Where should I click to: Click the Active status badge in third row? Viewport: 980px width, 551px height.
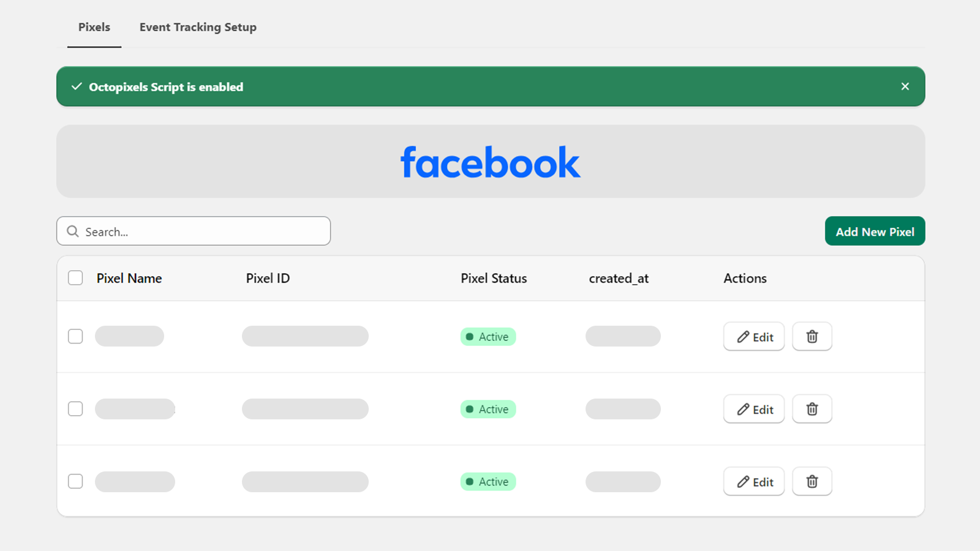coord(488,482)
